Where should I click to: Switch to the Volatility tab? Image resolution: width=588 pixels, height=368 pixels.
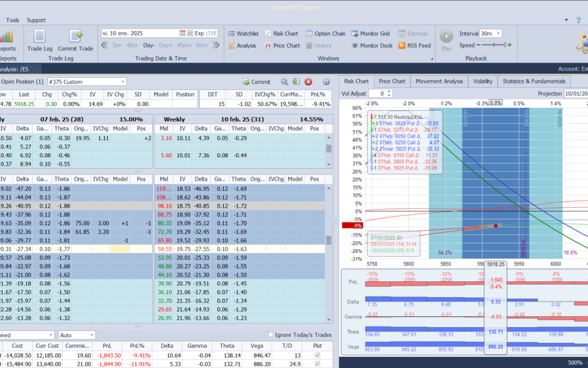(x=482, y=81)
